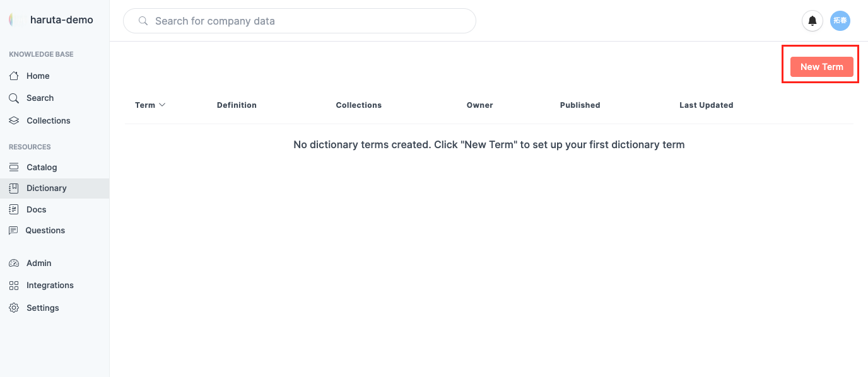Open Questions via its chat icon

tap(13, 230)
